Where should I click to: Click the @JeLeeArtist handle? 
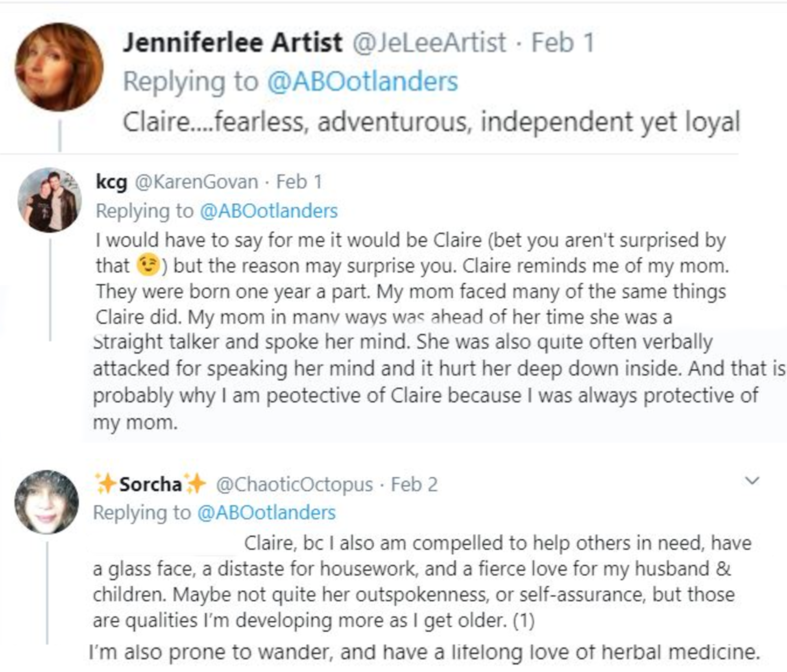[x=433, y=42]
